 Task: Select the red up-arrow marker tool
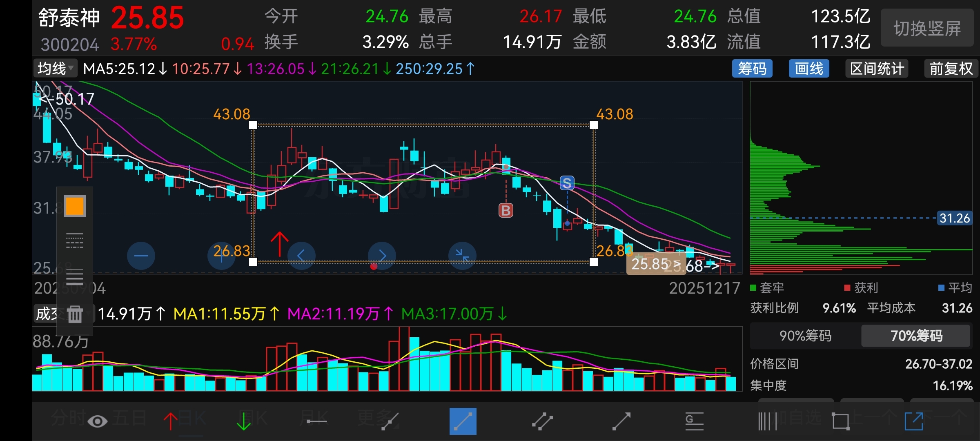click(x=170, y=421)
